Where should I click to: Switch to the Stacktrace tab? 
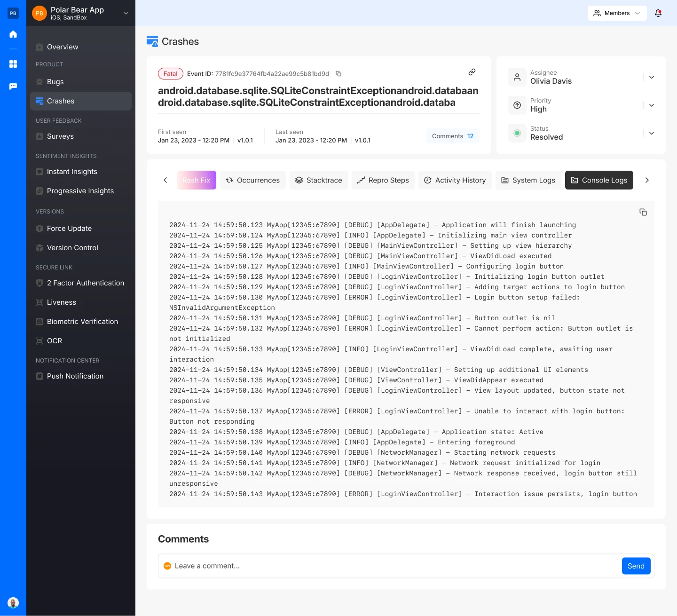[319, 180]
